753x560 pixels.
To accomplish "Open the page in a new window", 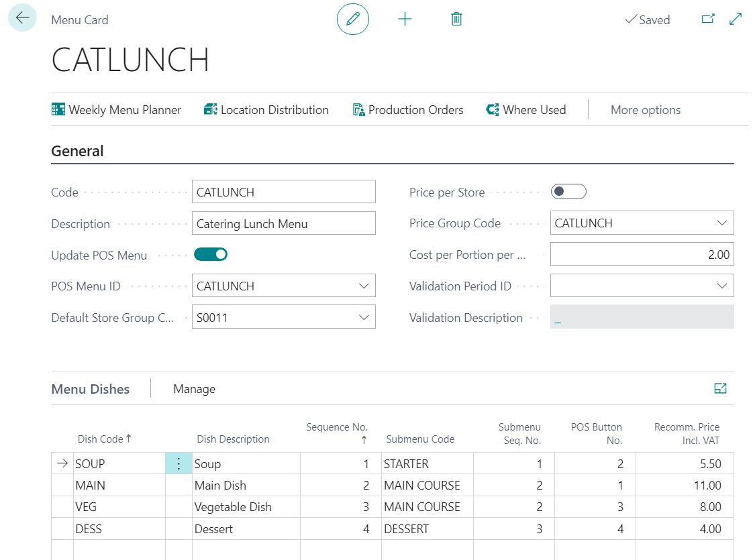I will pos(708,19).
